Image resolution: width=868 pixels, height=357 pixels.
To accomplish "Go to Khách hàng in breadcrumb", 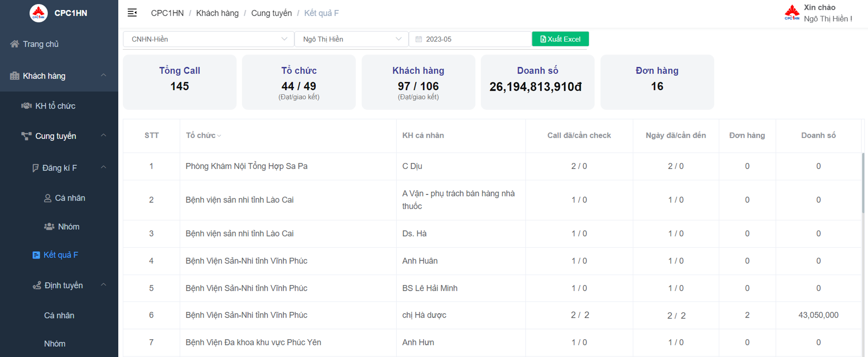I will click(x=217, y=13).
